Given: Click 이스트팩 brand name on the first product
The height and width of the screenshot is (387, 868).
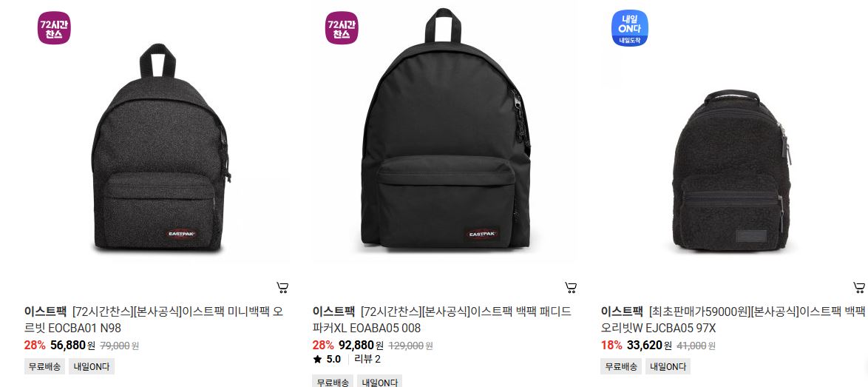Looking at the screenshot, I should (x=45, y=311).
